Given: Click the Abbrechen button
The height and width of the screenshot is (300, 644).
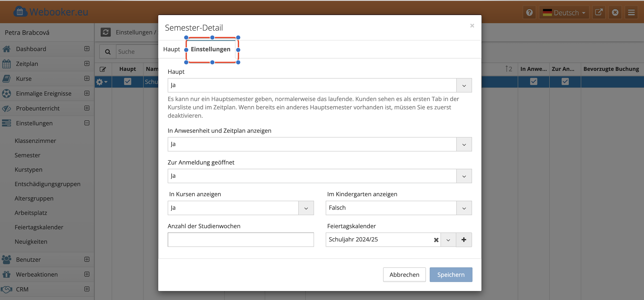Looking at the screenshot, I should [404, 274].
